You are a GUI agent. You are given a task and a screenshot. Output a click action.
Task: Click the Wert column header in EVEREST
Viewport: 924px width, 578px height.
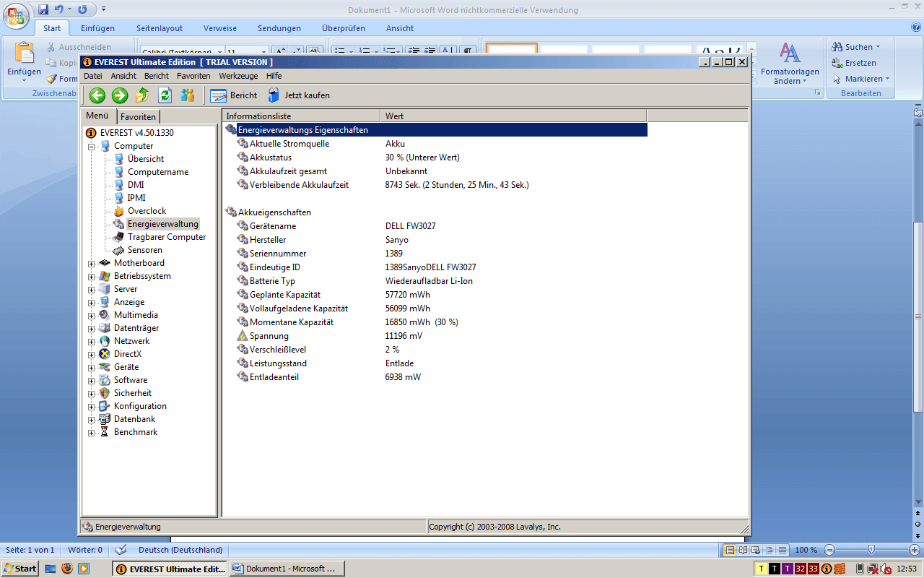click(x=513, y=116)
